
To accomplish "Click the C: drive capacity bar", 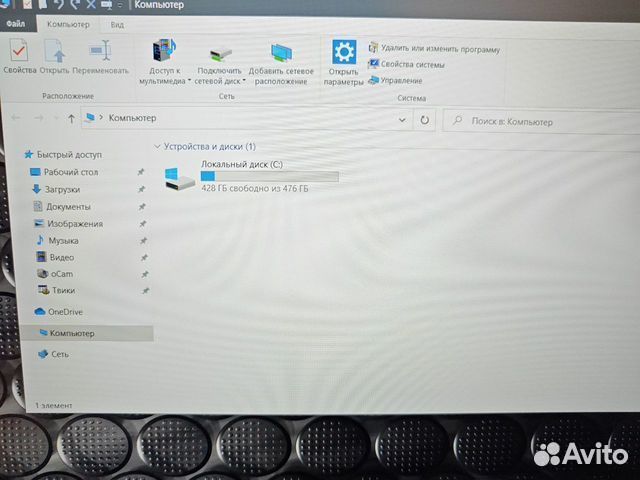I will tap(269, 176).
